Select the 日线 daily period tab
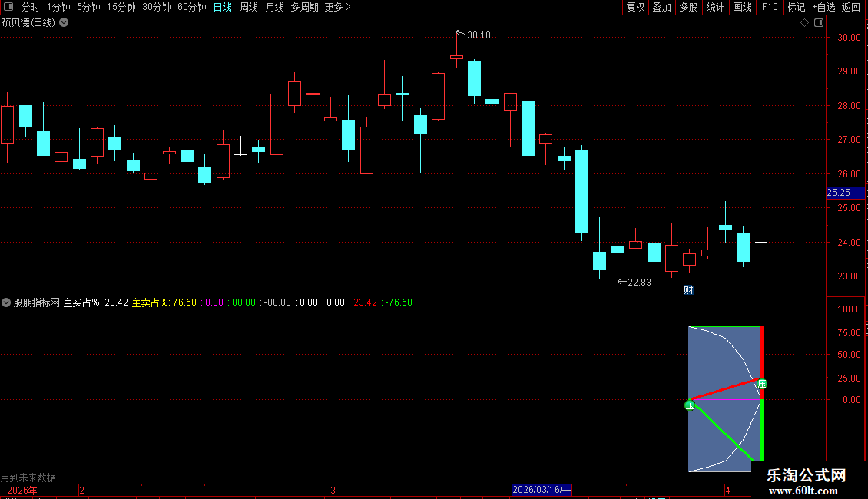The height and width of the screenshot is (499, 868). [x=223, y=7]
